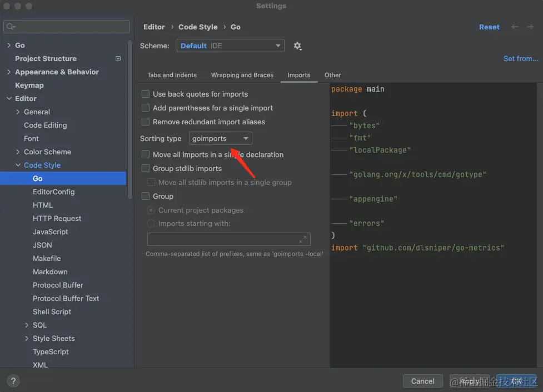
Task: Click the Project Structure settings icon
Action: pos(118,58)
